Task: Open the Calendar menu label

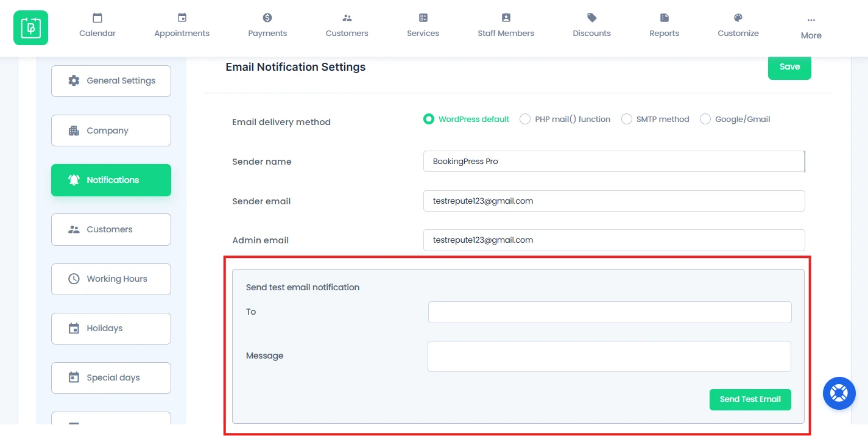Action: [97, 33]
